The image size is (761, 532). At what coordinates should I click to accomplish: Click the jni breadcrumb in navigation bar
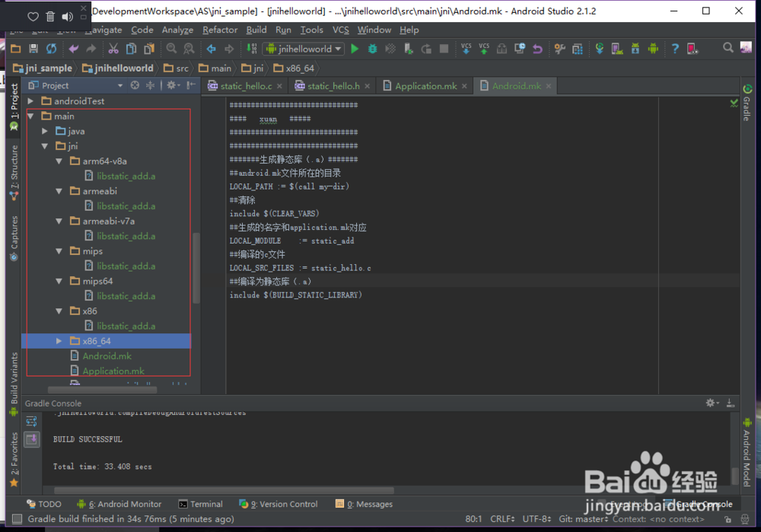click(253, 68)
